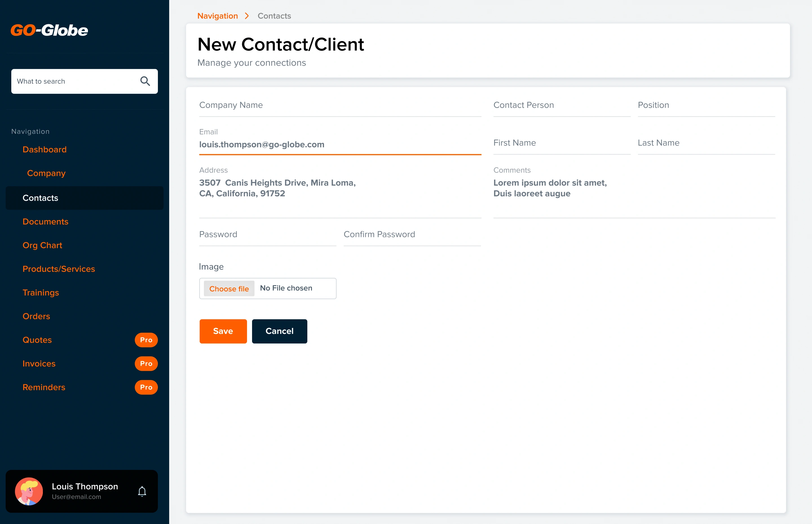Click the Address text area
812x524 pixels.
(340, 192)
